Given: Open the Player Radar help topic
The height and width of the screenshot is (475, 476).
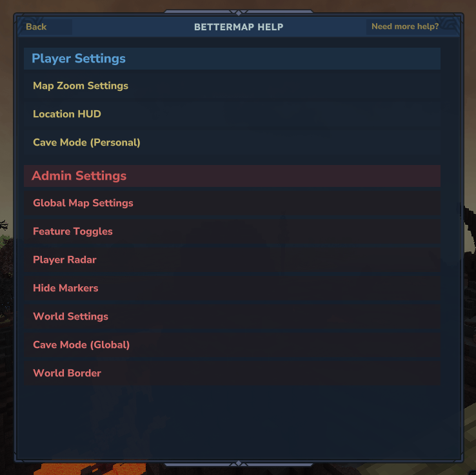Looking at the screenshot, I should (232, 260).
